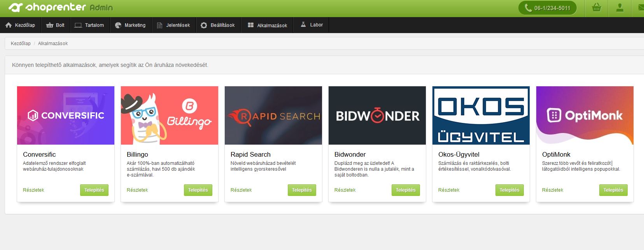Install the OptiMonk application
Screen dimensions: 644x250
tap(613, 190)
